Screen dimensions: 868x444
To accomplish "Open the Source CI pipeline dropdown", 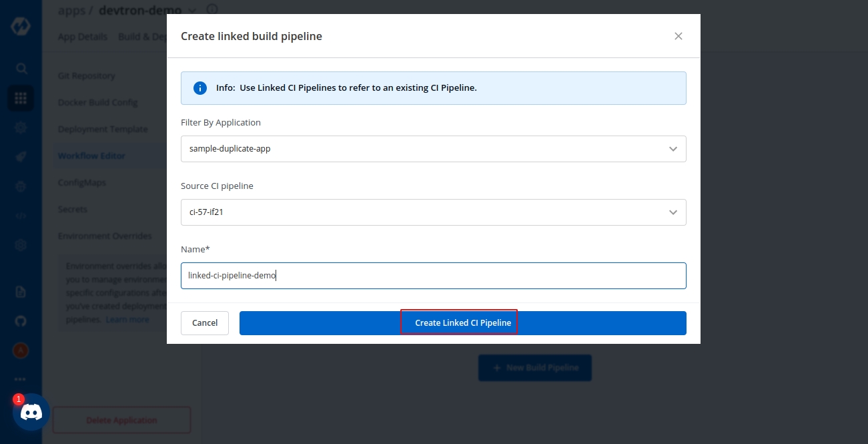I will tap(434, 212).
